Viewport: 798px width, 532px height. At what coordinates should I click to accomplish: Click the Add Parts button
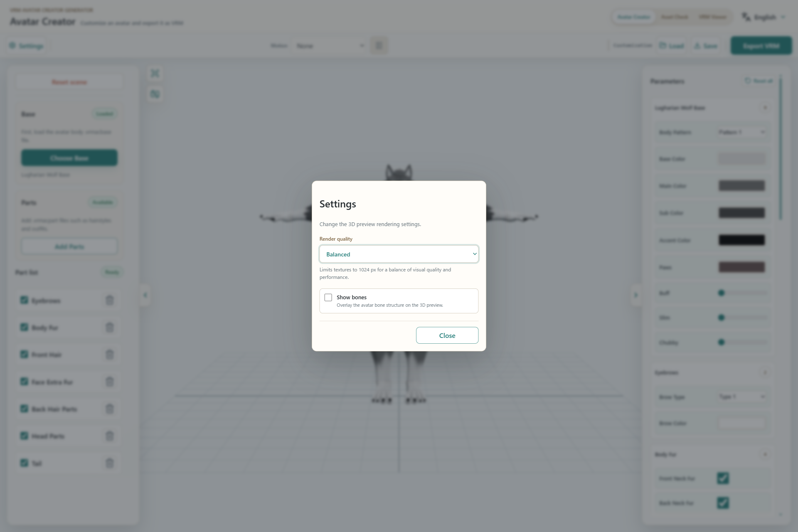(x=69, y=246)
